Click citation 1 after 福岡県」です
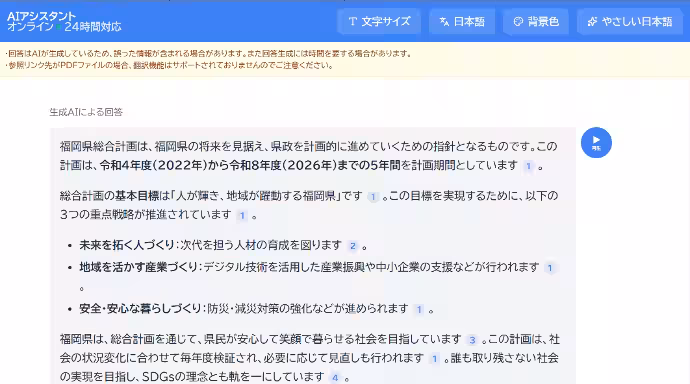The image size is (690, 384). click(x=372, y=197)
